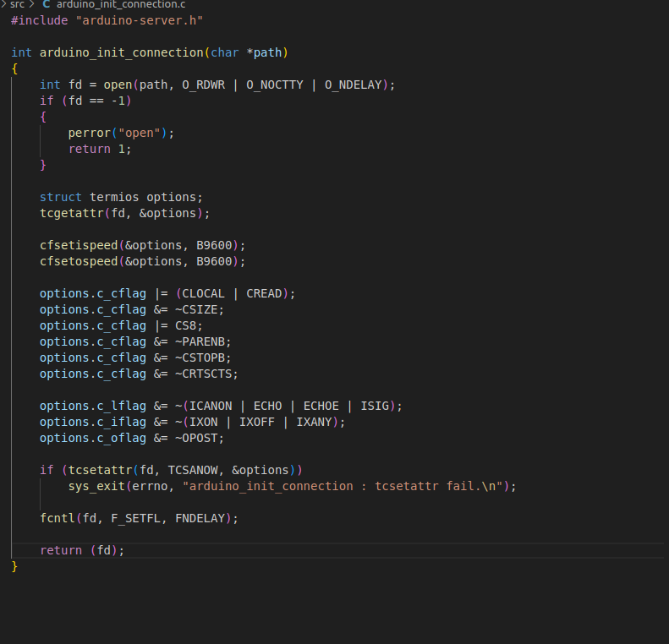Image resolution: width=669 pixels, height=644 pixels.
Task: Click ~CSIZE on c_cflag line
Action: (196, 310)
